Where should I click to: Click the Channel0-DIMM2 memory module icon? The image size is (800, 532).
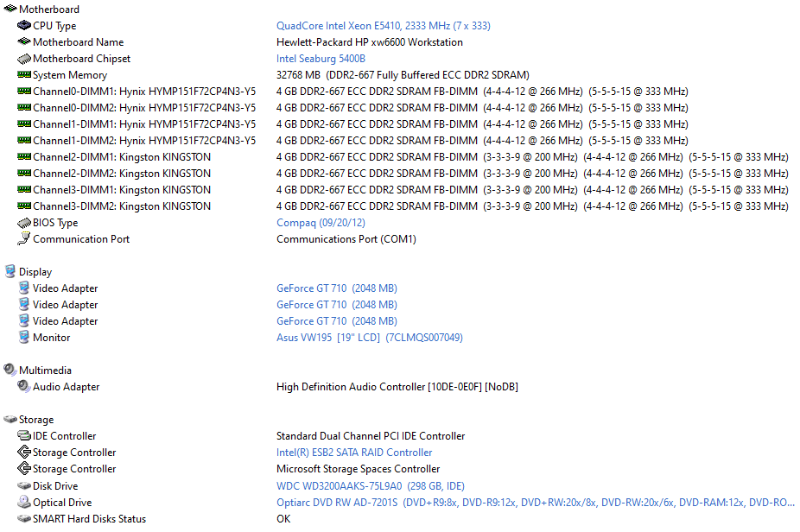click(24, 107)
